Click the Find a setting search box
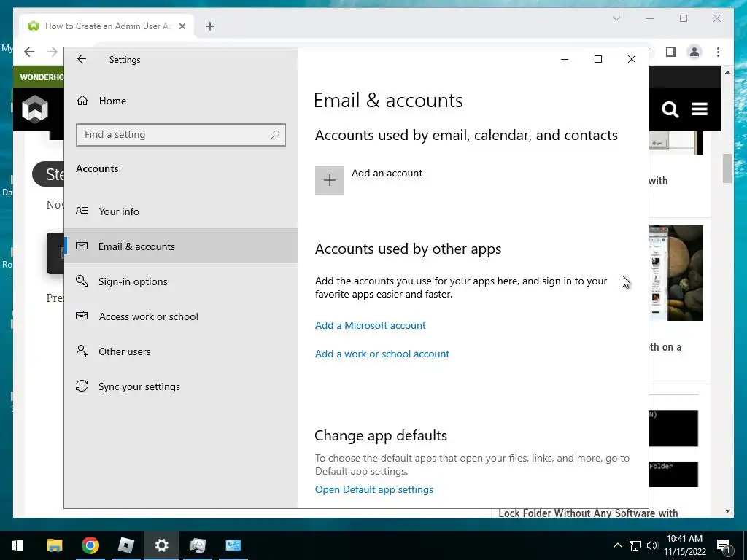The height and width of the screenshot is (560, 747). pyautogui.click(x=181, y=135)
